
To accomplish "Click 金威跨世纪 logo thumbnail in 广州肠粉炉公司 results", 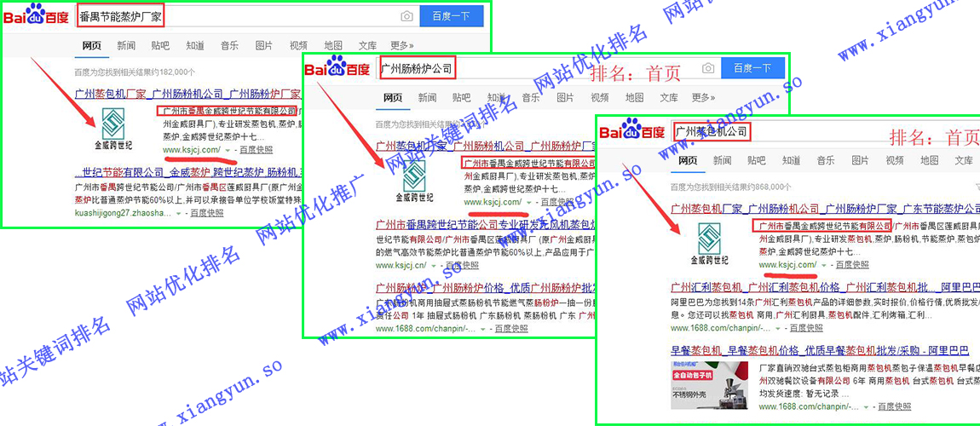I will coord(414,181).
